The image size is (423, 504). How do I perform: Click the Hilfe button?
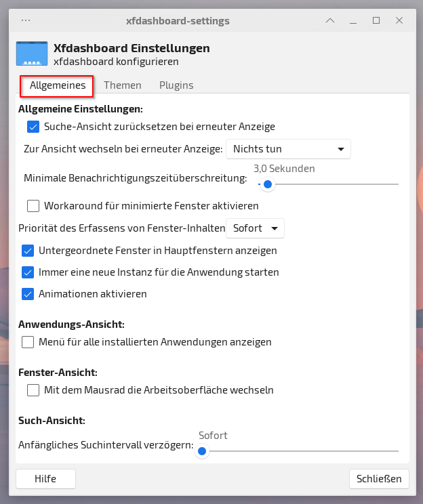pyautogui.click(x=45, y=479)
